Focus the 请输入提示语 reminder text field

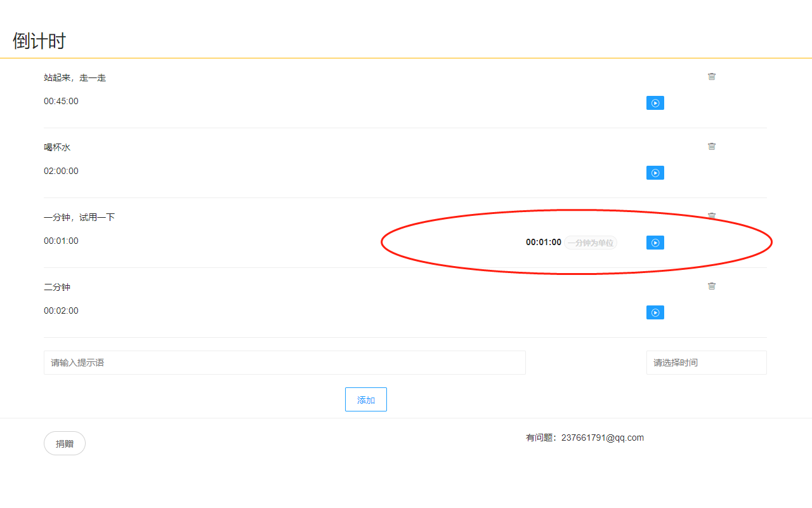coord(285,363)
